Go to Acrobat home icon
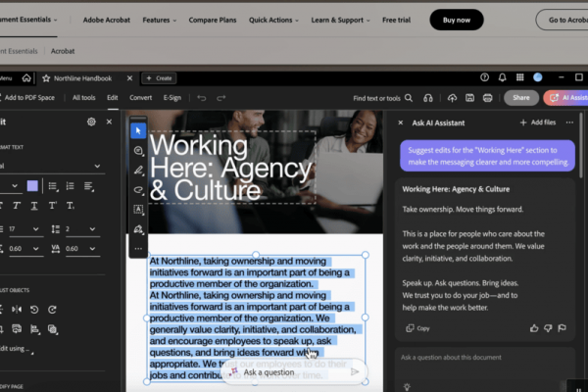The height and width of the screenshot is (392, 588). [26, 78]
